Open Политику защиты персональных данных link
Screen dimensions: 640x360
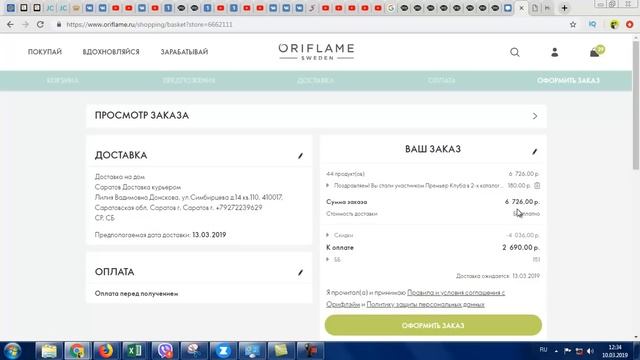[425, 304]
